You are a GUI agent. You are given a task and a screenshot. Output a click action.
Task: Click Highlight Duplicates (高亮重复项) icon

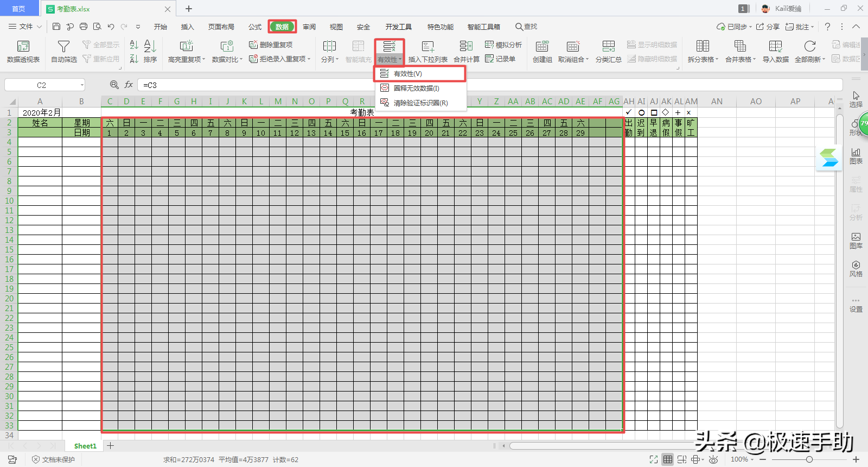(x=186, y=46)
